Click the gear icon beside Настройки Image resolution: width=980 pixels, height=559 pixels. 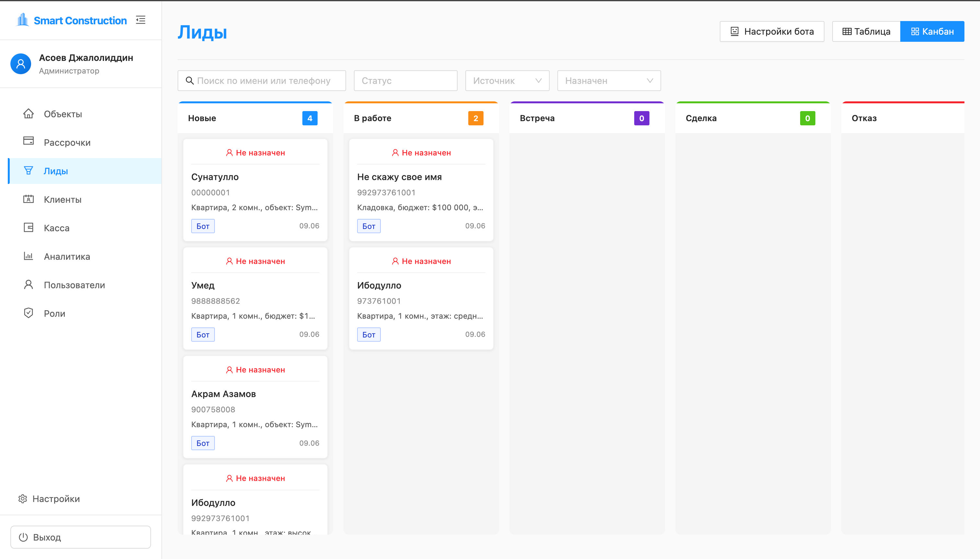tap(23, 499)
